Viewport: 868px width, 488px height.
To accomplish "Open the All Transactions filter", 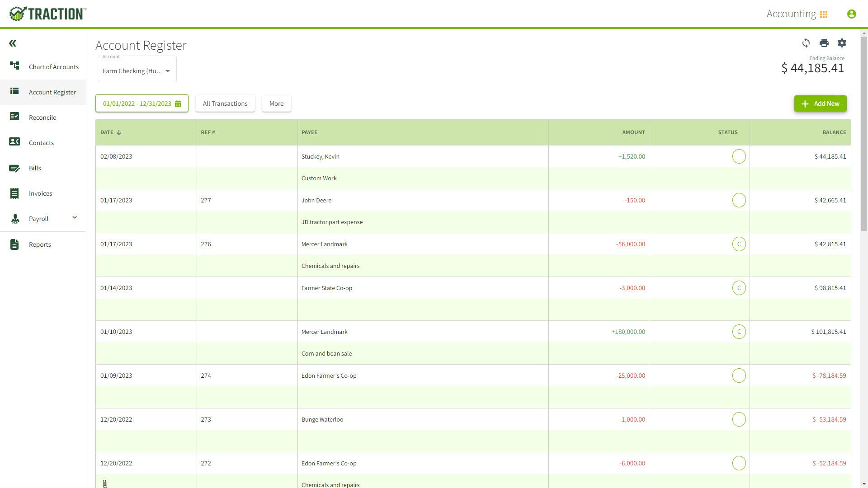I will [x=225, y=103].
